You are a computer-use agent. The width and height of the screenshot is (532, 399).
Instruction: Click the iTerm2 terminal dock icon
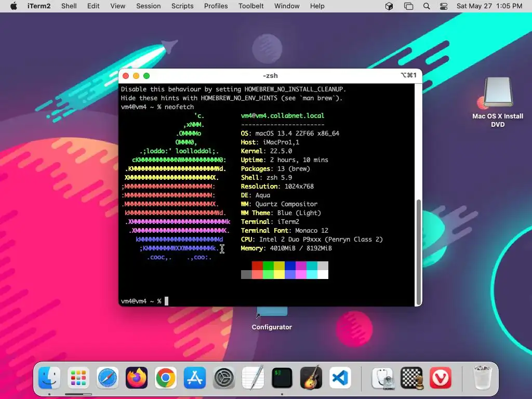[282, 378]
